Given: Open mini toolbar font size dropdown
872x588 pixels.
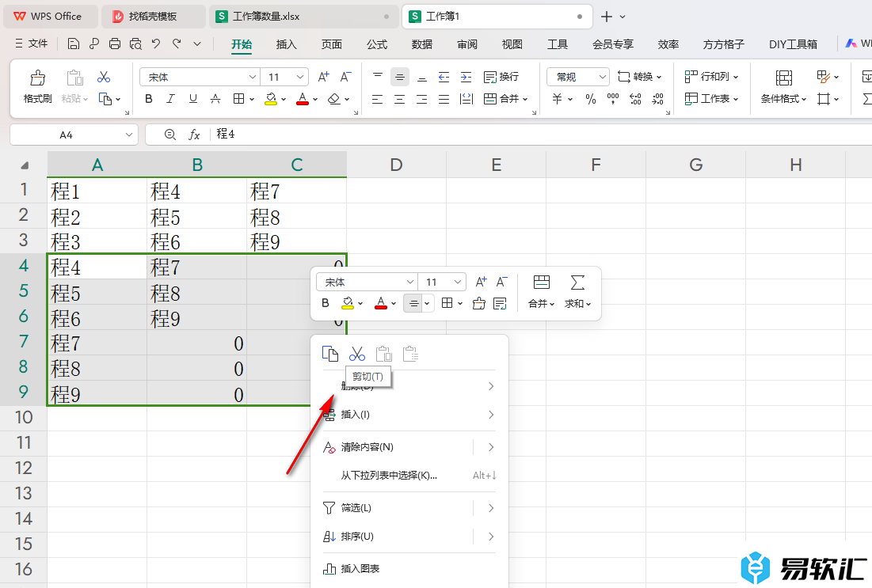Looking at the screenshot, I should click(x=458, y=283).
